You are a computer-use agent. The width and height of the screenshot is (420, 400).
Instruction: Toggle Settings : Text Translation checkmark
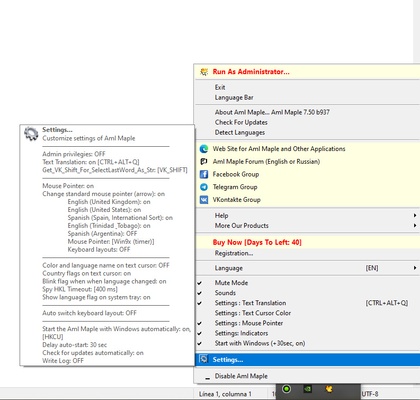click(x=199, y=303)
